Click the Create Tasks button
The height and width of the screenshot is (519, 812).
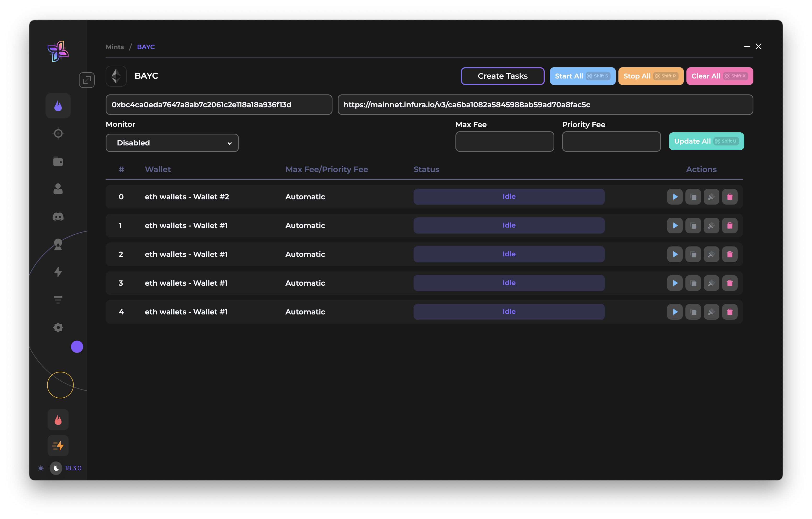pyautogui.click(x=502, y=76)
